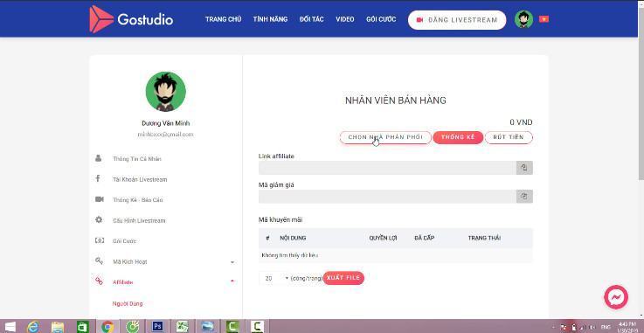
Task: Click the gear icon beside Cấu Hình Livestream
Action: coord(99,219)
